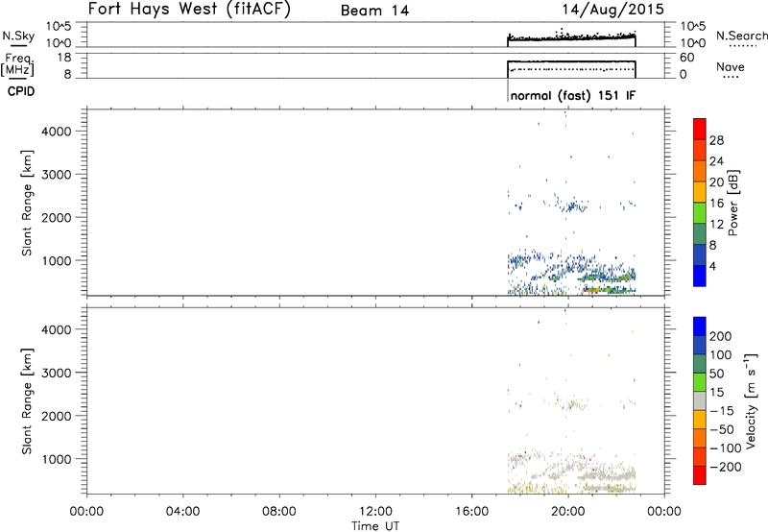Select the 'Beam 14' label
The height and width of the screenshot is (532, 768).
(374, 11)
